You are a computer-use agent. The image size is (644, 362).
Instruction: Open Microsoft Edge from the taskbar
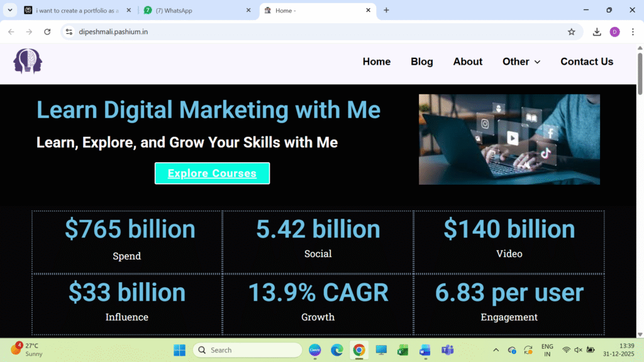pyautogui.click(x=337, y=350)
